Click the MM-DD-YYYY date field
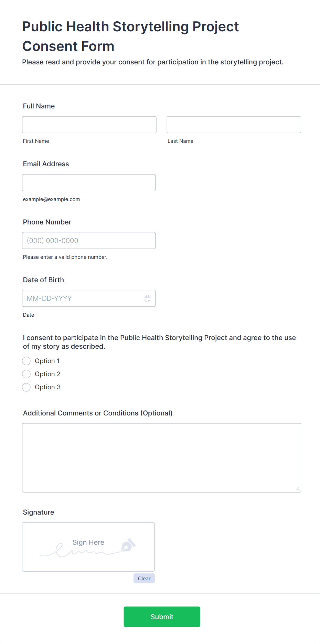This screenshot has width=320, height=644. coord(89,298)
